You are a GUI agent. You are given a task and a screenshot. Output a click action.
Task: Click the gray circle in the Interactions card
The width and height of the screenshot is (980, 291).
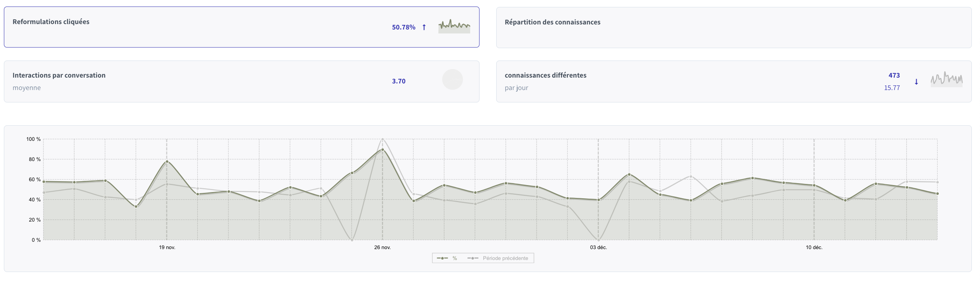click(452, 80)
